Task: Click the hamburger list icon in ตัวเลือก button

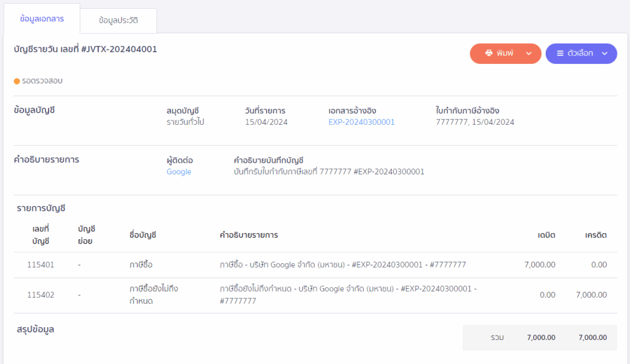Action: (560, 53)
